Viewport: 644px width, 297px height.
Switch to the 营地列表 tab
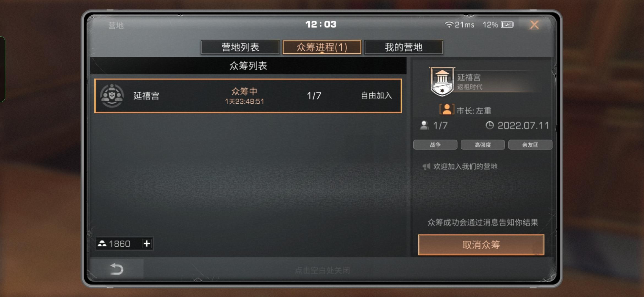coord(240,47)
